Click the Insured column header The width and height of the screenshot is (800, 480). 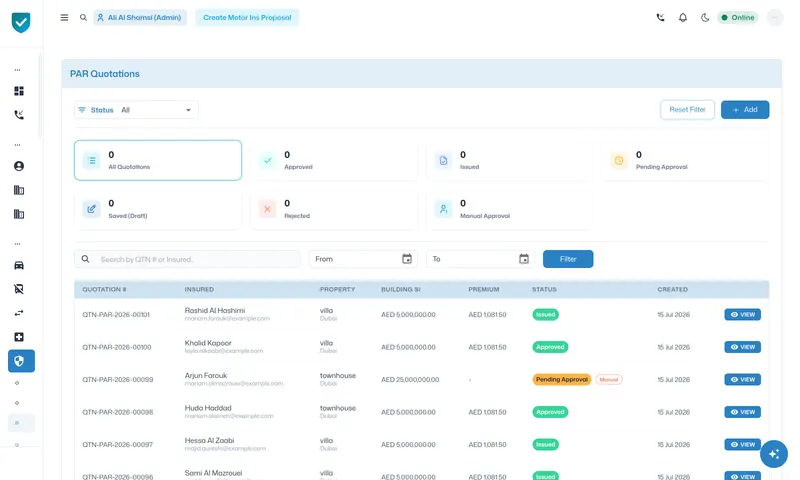(199, 289)
